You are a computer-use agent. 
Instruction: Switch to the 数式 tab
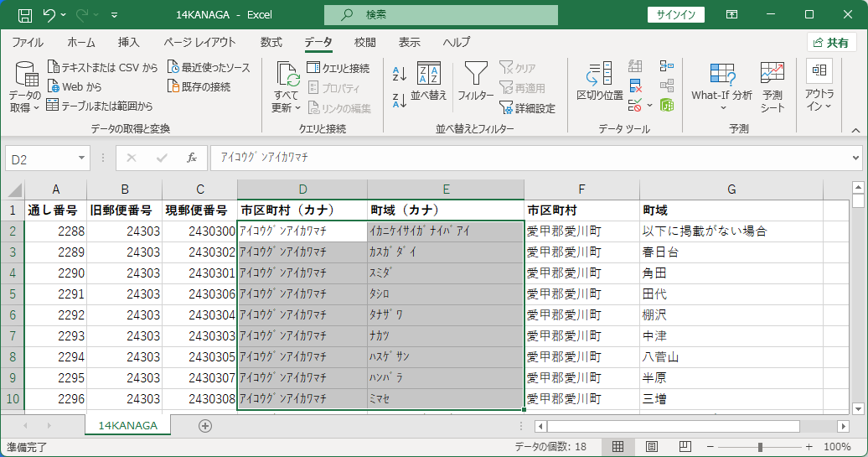(x=271, y=42)
